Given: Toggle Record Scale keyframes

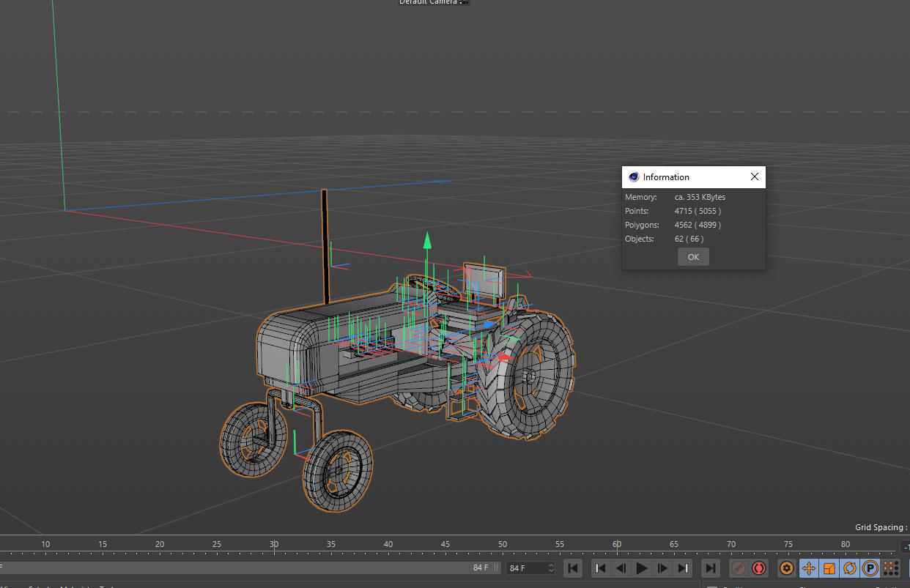Looking at the screenshot, I should tap(830, 568).
